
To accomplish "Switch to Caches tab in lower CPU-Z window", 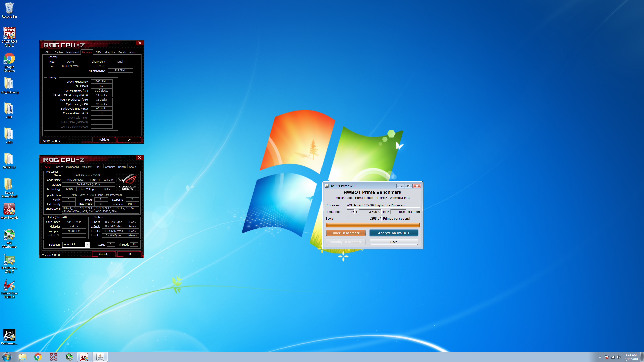I will click(59, 167).
